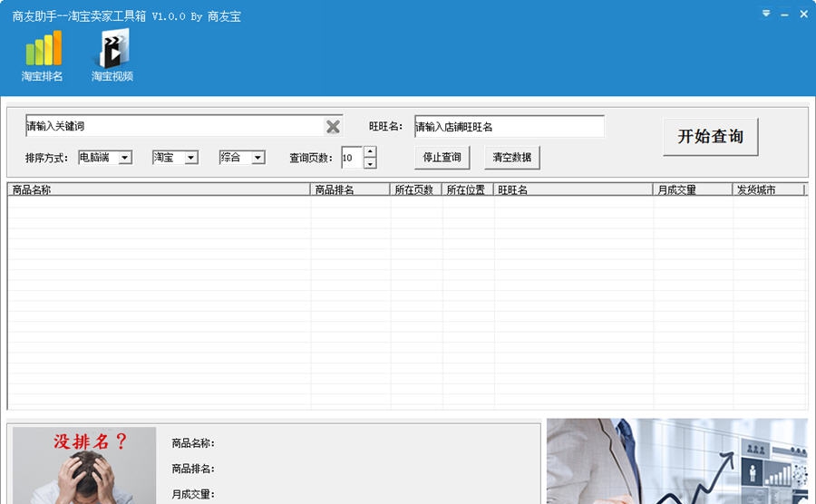
Task: Sort by 所在位置 column header
Action: coord(467,189)
